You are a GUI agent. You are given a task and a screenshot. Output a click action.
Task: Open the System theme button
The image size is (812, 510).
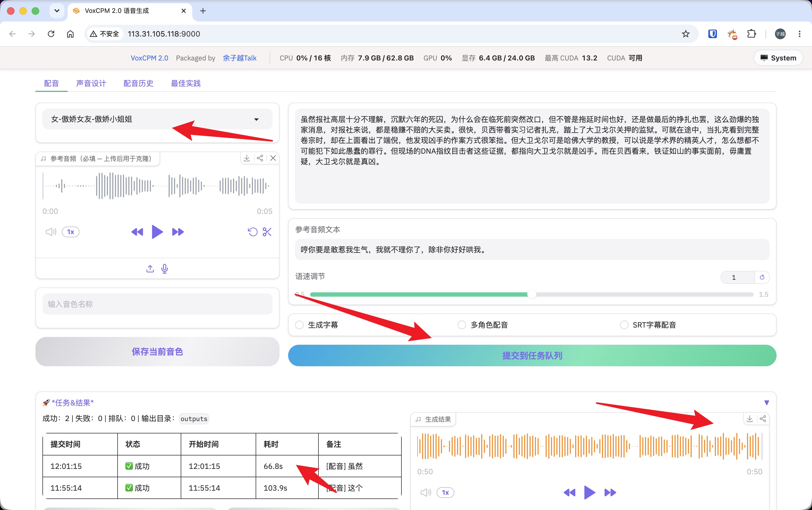coord(778,58)
